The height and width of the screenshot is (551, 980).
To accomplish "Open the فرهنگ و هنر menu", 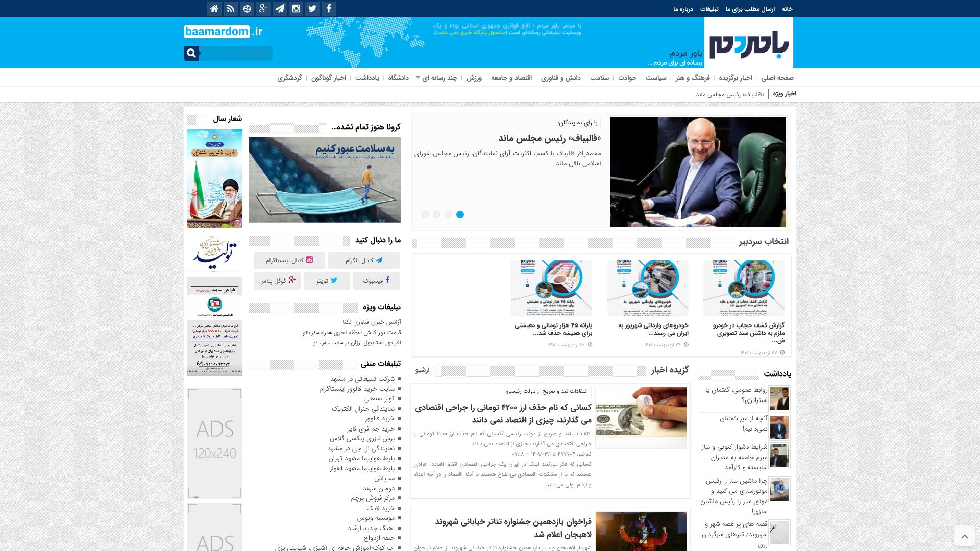I will (693, 78).
